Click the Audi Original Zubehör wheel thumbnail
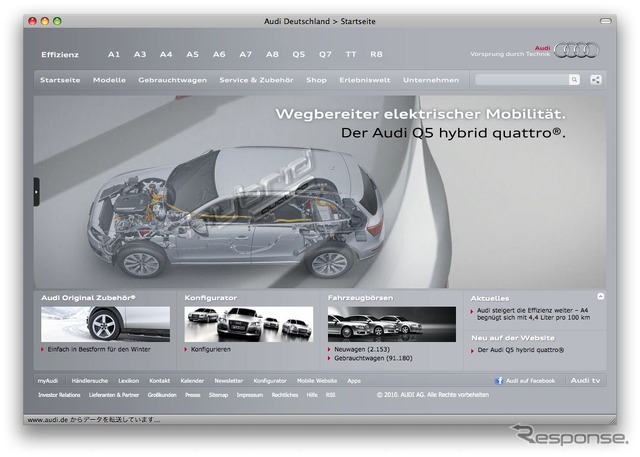Image resolution: width=640 pixels, height=457 pixels. tap(105, 324)
